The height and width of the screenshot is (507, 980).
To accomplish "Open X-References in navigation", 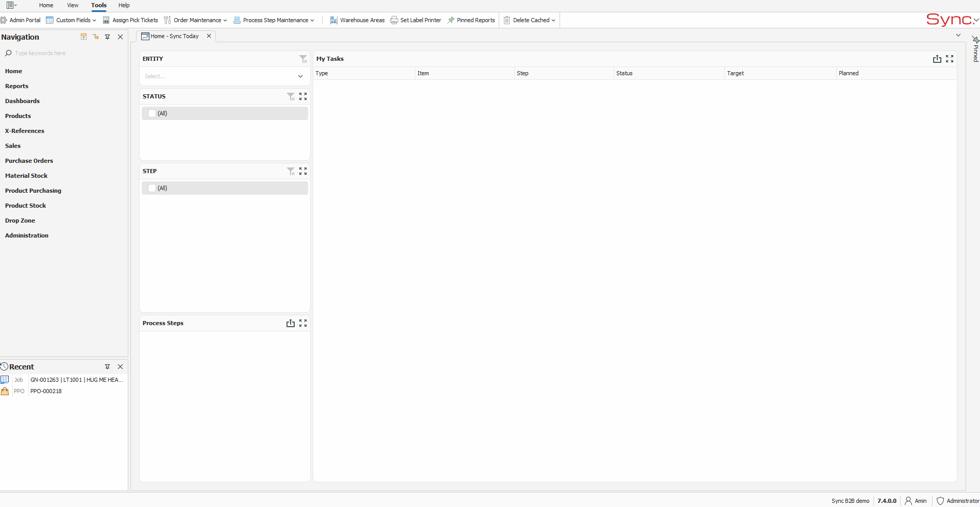I will pyautogui.click(x=25, y=131).
